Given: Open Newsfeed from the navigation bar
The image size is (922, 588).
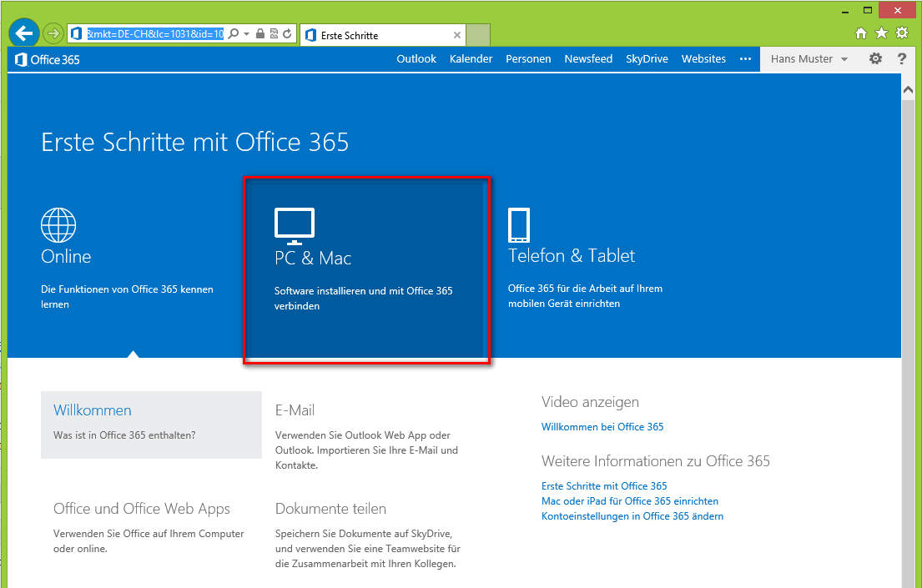Looking at the screenshot, I should pos(588,58).
